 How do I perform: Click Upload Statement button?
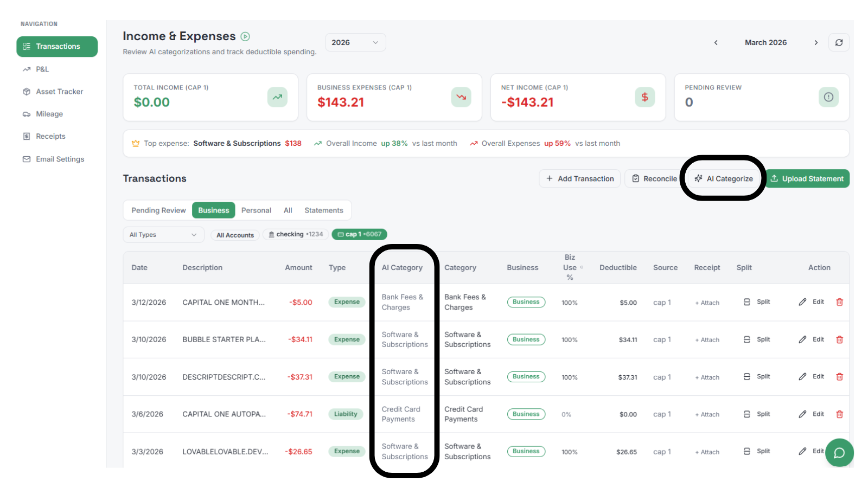point(807,178)
